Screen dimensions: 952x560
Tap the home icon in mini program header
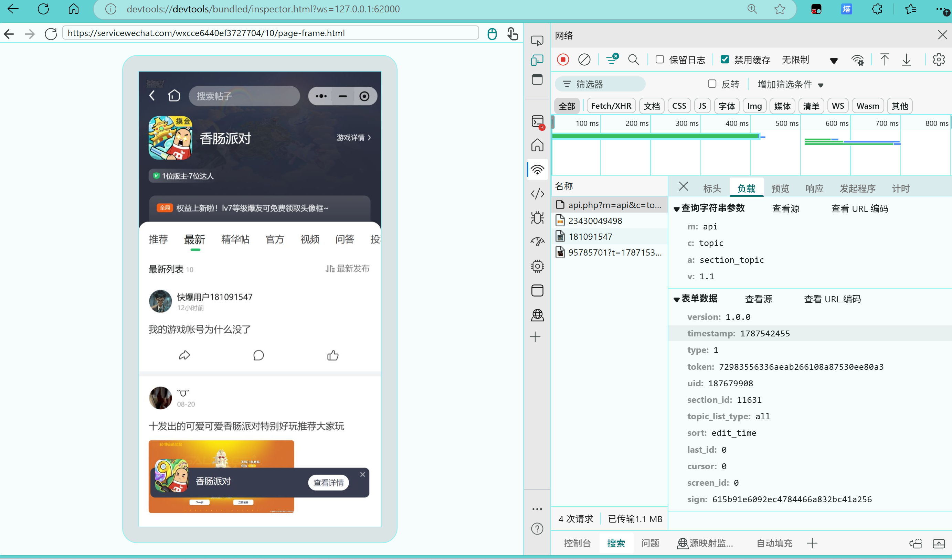pyautogui.click(x=174, y=96)
